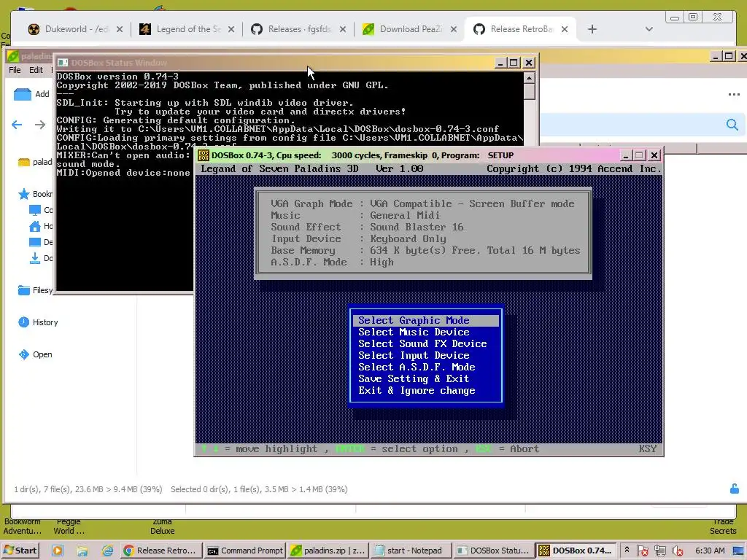Open the Filesystem entry in PeaZip sidebar
Viewport: 747px width, 560px height.
pyautogui.click(x=35, y=290)
